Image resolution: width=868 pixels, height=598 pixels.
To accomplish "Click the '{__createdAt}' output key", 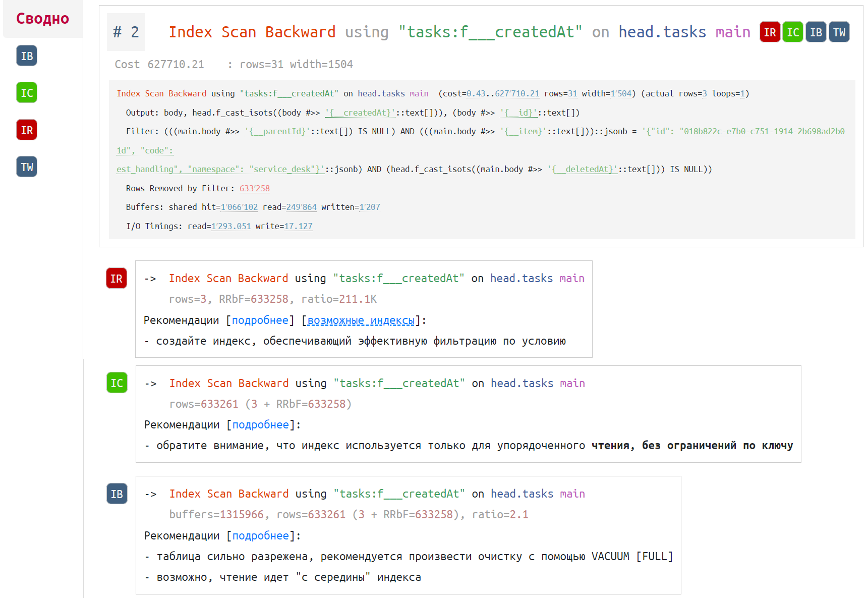I will pyautogui.click(x=360, y=113).
